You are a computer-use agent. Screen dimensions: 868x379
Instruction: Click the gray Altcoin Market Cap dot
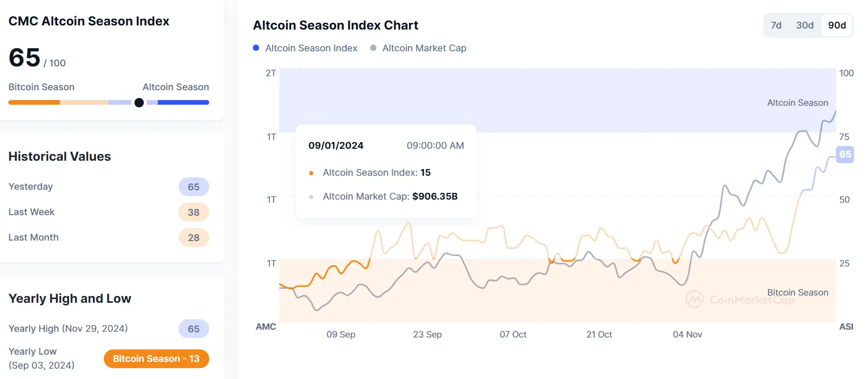click(373, 48)
